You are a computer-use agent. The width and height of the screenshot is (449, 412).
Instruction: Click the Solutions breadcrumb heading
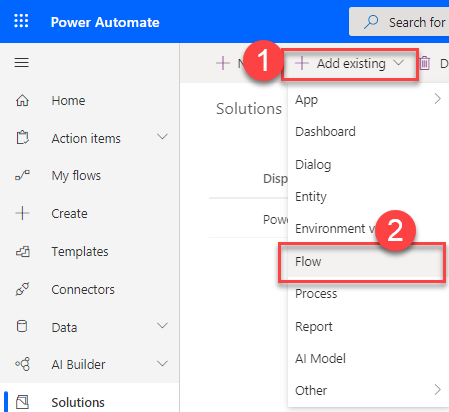tap(249, 109)
